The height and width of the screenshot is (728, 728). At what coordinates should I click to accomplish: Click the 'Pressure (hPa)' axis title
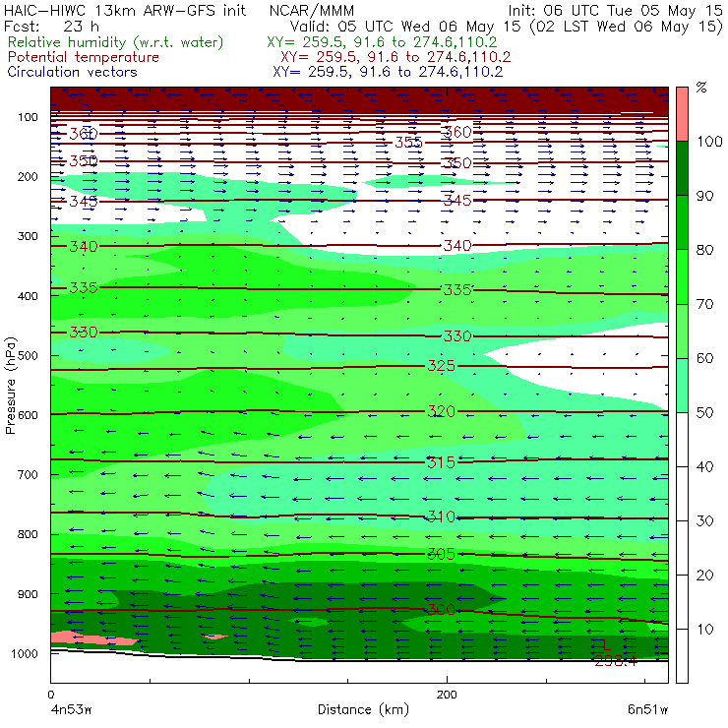pos(11,386)
